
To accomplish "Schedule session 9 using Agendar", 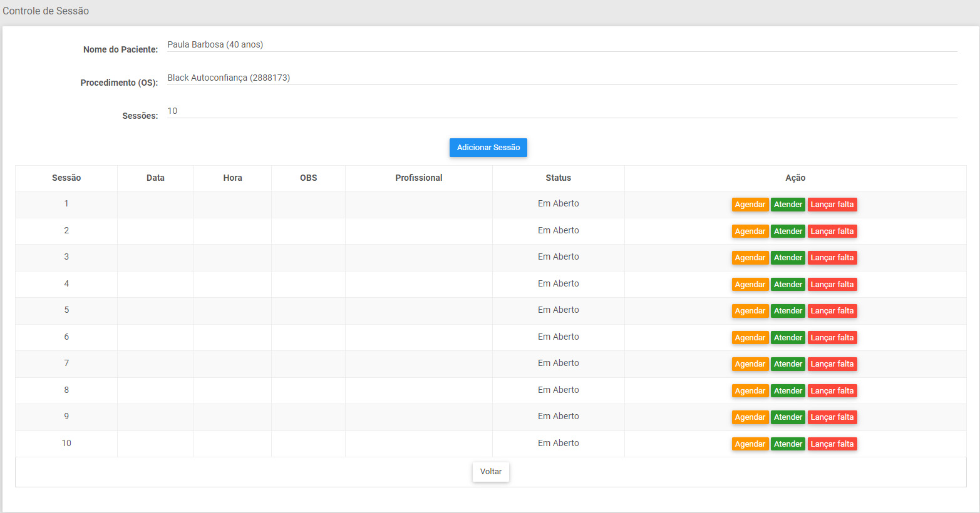I will tap(750, 417).
